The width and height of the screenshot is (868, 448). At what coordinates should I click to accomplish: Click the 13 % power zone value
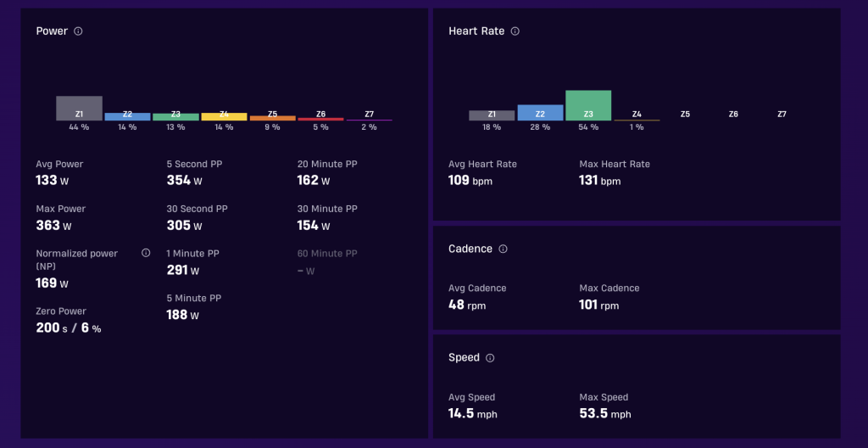[175, 127]
